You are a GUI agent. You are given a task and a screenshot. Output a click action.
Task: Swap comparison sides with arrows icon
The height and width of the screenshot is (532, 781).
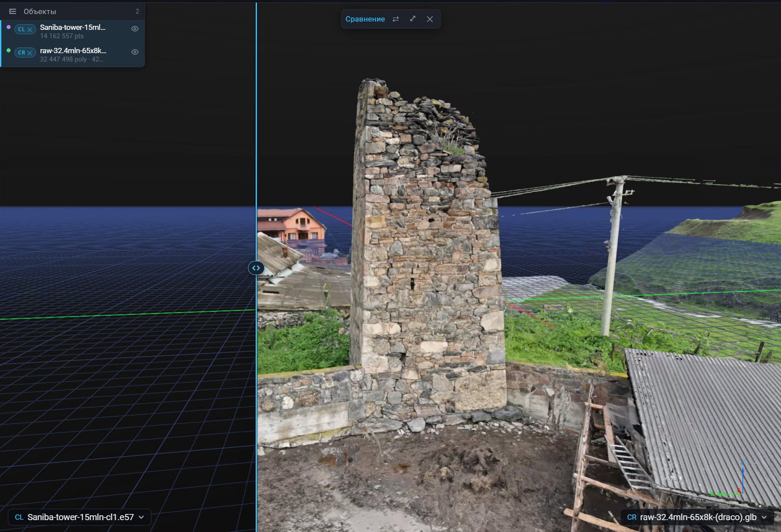(395, 19)
